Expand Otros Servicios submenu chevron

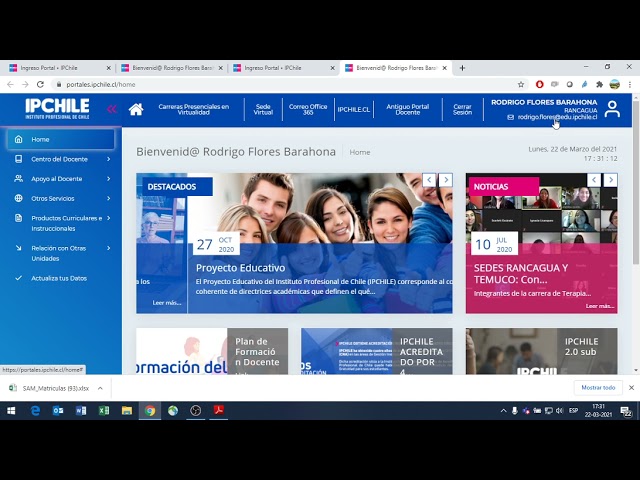coord(109,198)
